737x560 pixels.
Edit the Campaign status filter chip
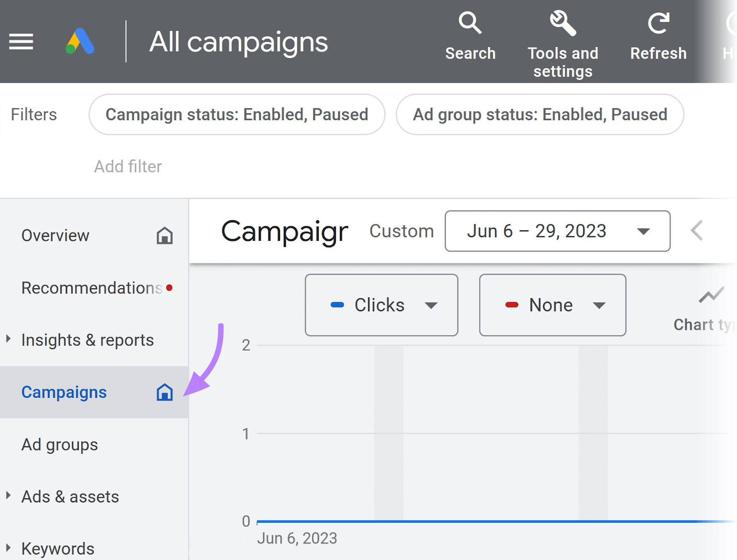coord(236,115)
